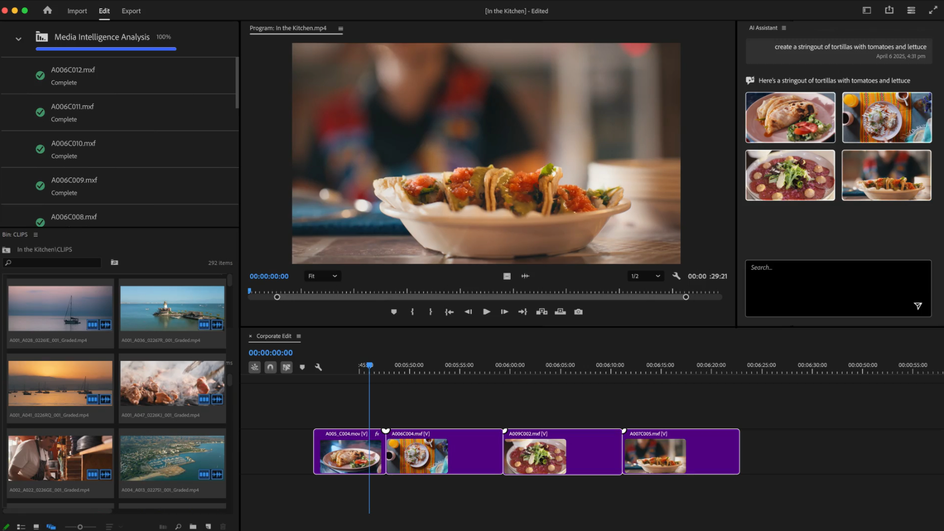Image resolution: width=944 pixels, height=531 pixels.
Task: Select the Program: In the Kitchen.mp4 tab
Action: pos(288,28)
